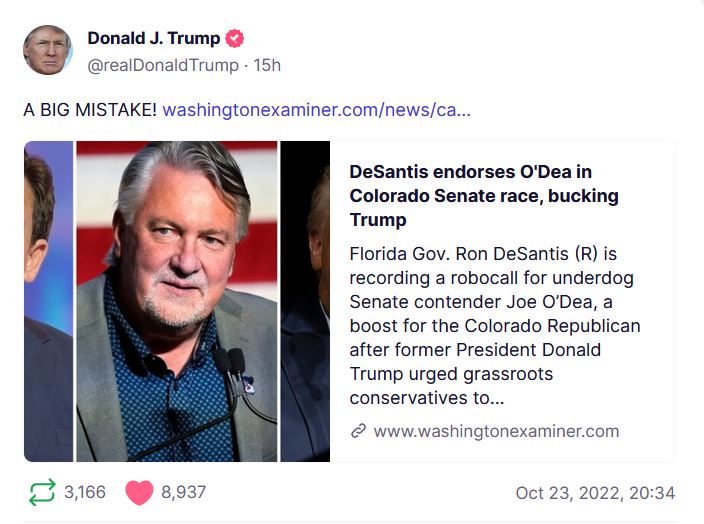Viewport: 704px width, 524px height.
Task: Open Donald J. Trump's profile avatar
Action: pyautogui.click(x=47, y=51)
